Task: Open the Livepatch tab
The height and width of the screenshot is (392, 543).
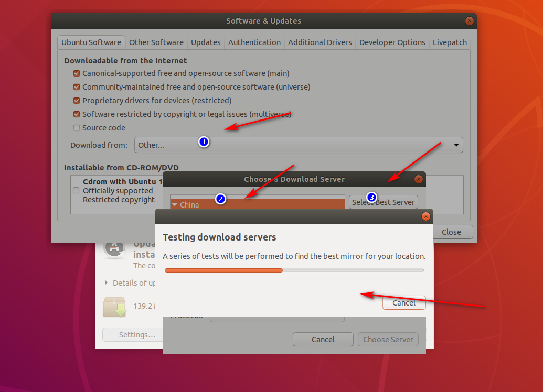Action: pyautogui.click(x=450, y=42)
